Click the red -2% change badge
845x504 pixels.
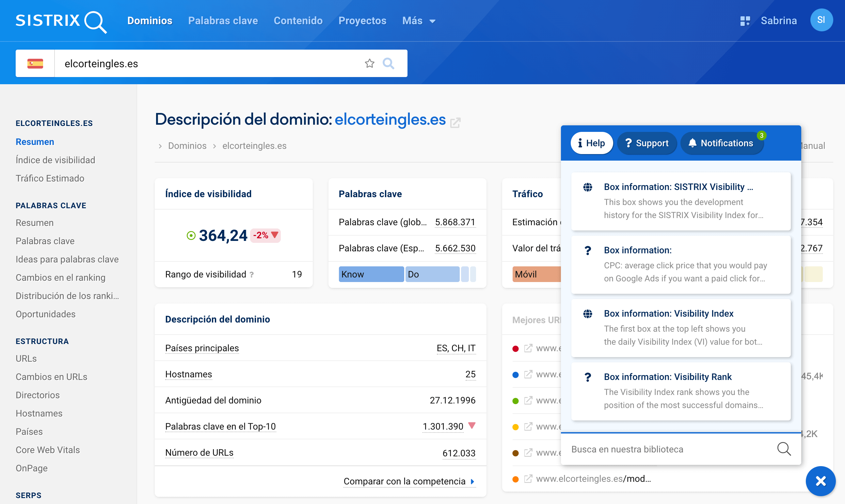[x=265, y=235]
